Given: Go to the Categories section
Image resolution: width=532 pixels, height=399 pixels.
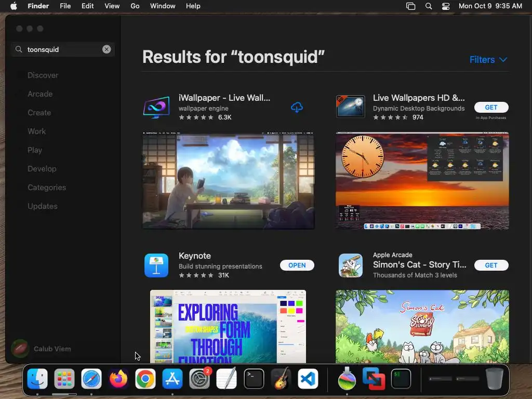Looking at the screenshot, I should click(x=47, y=187).
